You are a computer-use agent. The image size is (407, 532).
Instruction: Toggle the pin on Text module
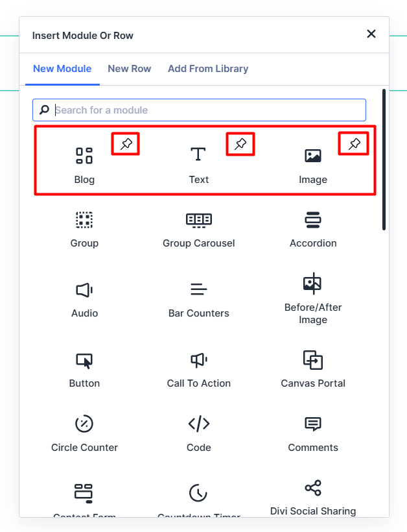click(x=240, y=144)
